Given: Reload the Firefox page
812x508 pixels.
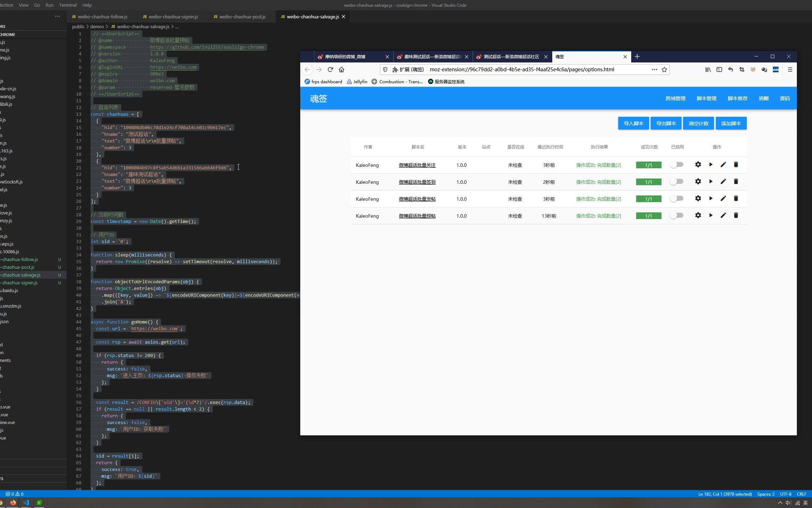Looking at the screenshot, I should point(330,69).
